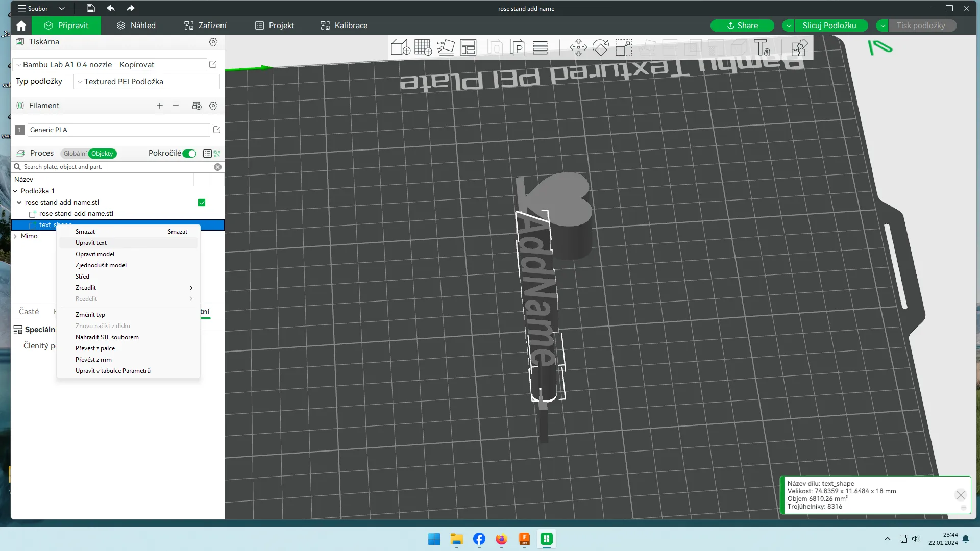Switch to the Projekt tab
Viewport: 980px width, 551px height.
(275, 26)
